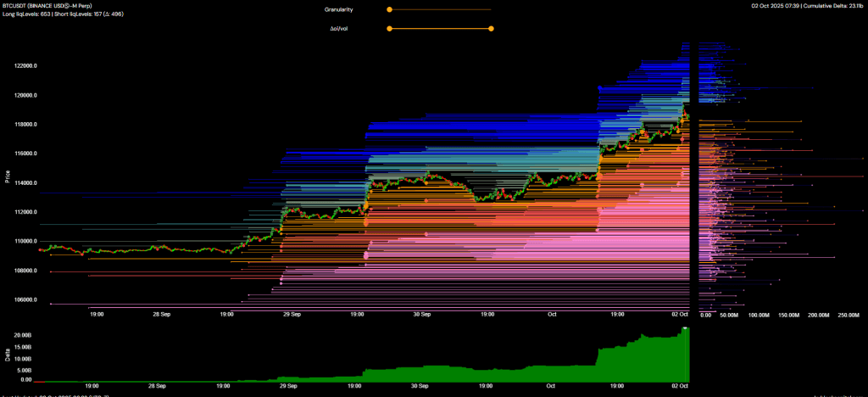Click the right handle of Δoi/vol slider
The width and height of the screenshot is (868, 397).
tap(491, 28)
